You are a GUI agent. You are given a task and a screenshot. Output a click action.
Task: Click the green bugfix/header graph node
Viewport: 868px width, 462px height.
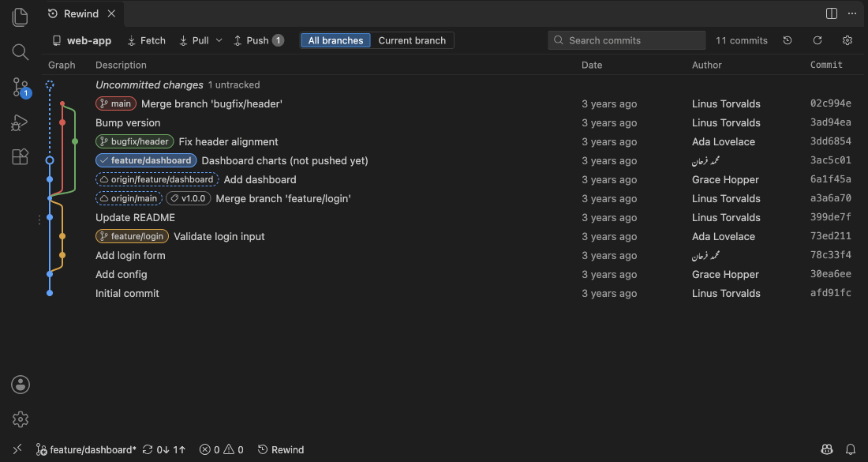(x=75, y=141)
